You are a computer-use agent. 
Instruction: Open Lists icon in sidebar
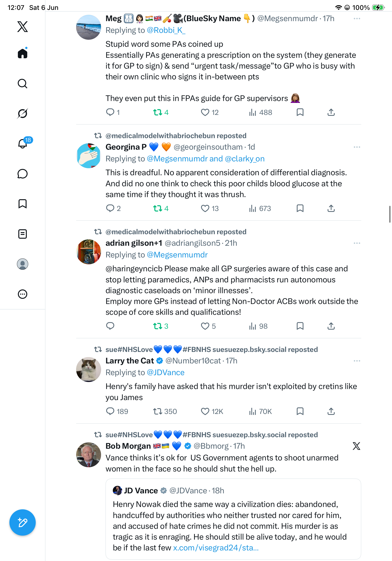pyautogui.click(x=23, y=234)
